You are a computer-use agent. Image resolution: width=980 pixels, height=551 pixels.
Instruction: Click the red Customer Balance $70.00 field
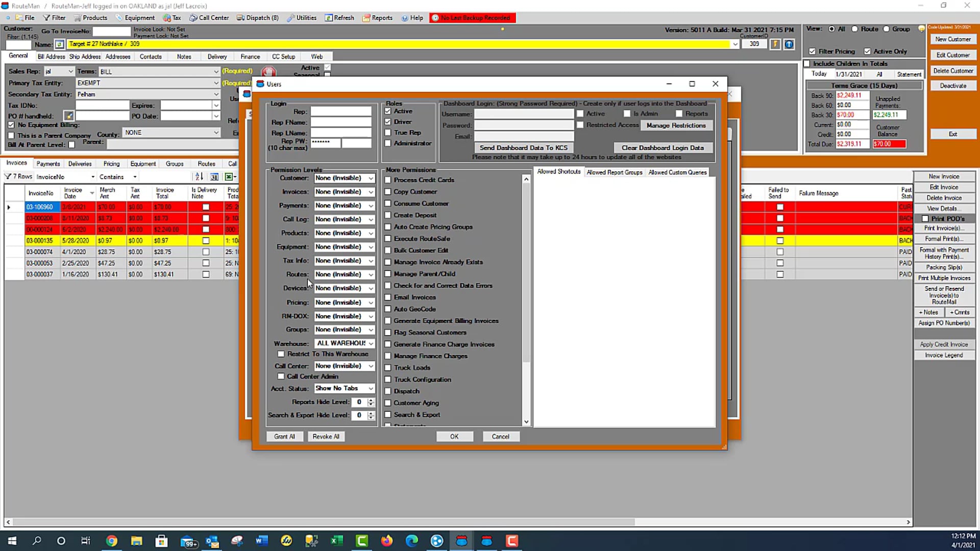click(889, 144)
